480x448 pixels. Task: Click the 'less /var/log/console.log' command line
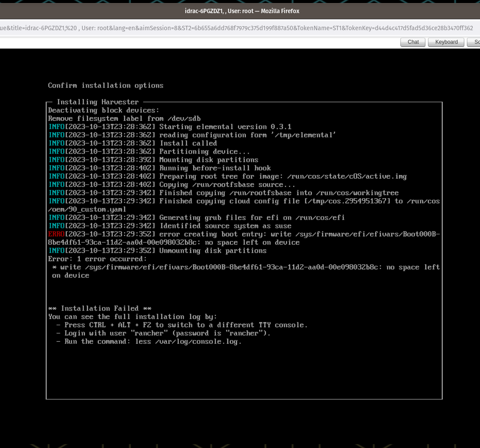click(x=149, y=342)
